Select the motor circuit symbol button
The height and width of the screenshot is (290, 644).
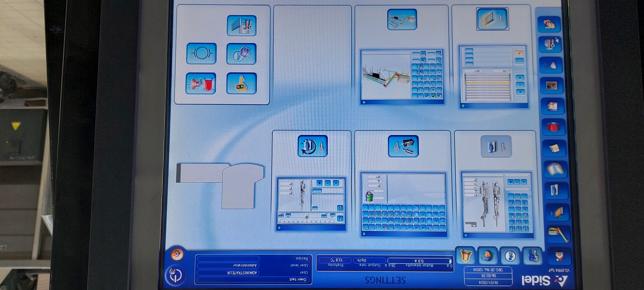[x=202, y=53]
